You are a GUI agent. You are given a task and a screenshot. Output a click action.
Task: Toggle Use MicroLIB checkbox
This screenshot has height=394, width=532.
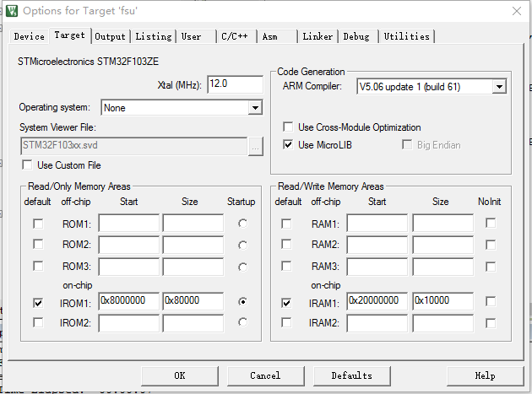click(x=288, y=145)
